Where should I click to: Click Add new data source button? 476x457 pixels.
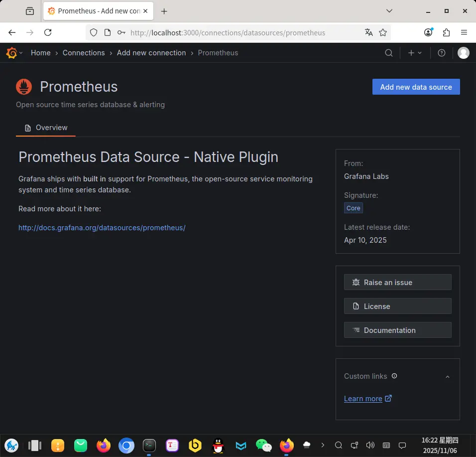point(416,87)
